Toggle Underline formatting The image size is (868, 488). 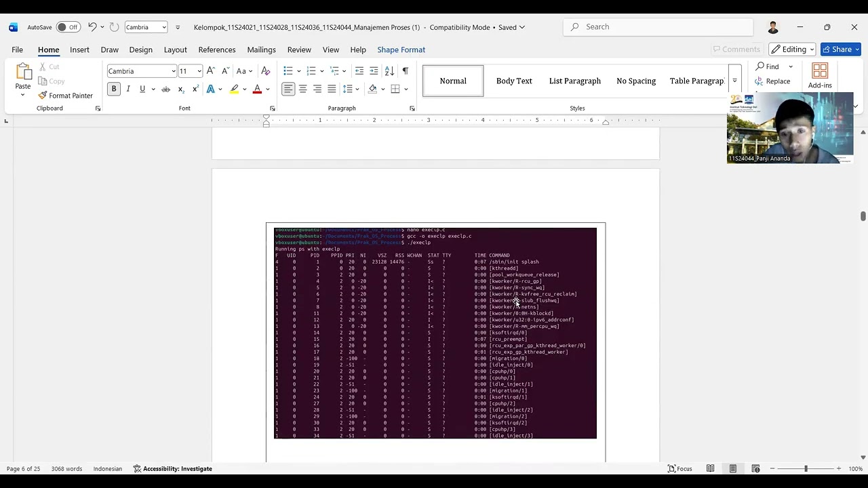click(x=142, y=89)
